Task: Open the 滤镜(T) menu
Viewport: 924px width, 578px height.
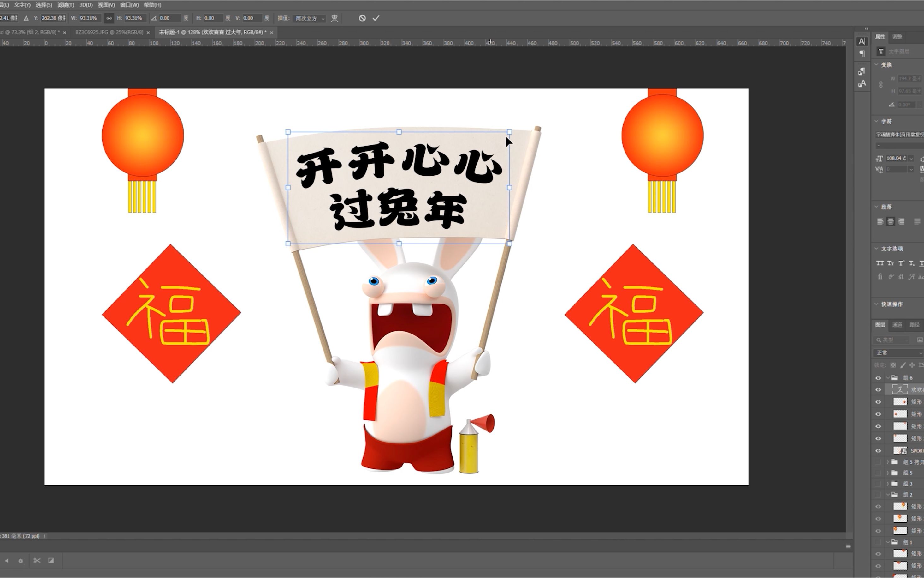Action: 66,5
